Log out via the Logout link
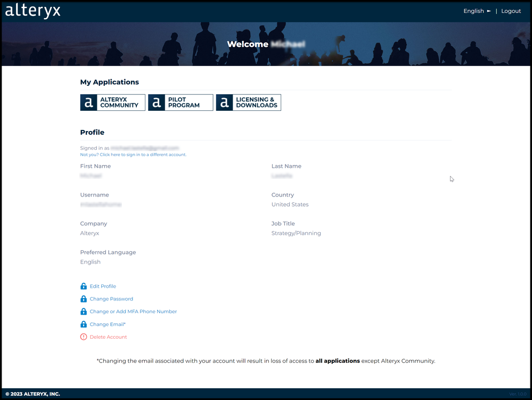This screenshot has width=532, height=400. click(x=511, y=11)
